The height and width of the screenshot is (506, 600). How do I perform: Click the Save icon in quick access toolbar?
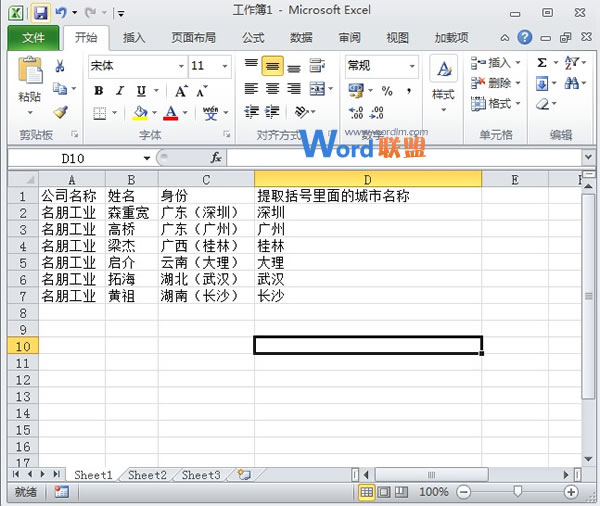click(x=41, y=13)
